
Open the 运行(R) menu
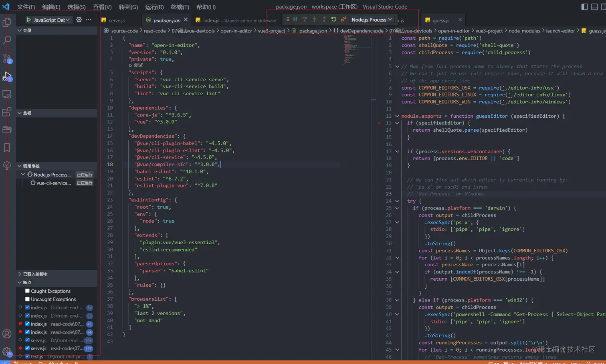[154, 7]
